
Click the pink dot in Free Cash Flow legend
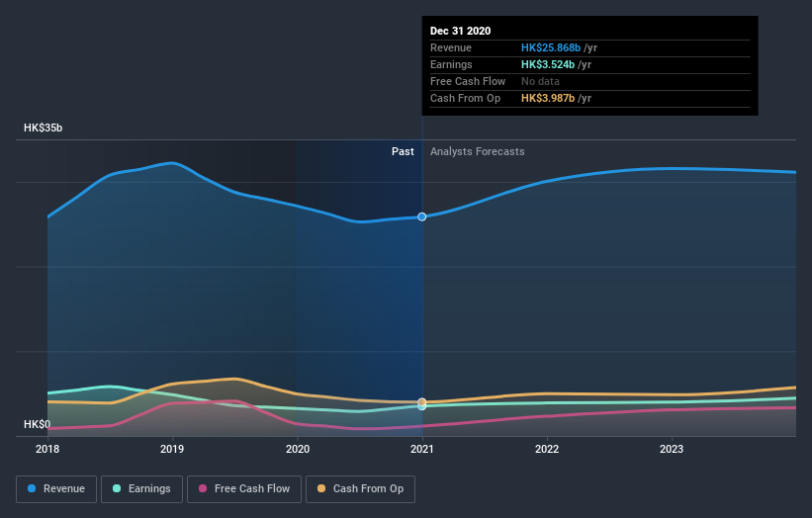click(203, 488)
